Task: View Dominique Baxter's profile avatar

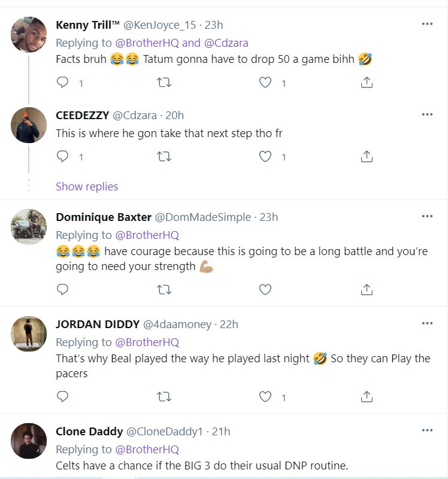Action: click(29, 227)
